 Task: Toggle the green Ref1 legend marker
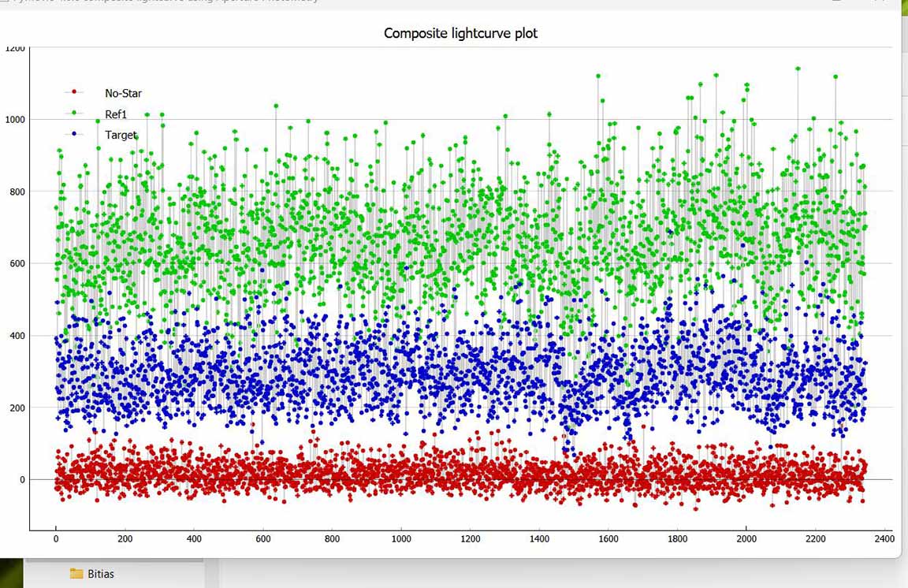click(74, 114)
